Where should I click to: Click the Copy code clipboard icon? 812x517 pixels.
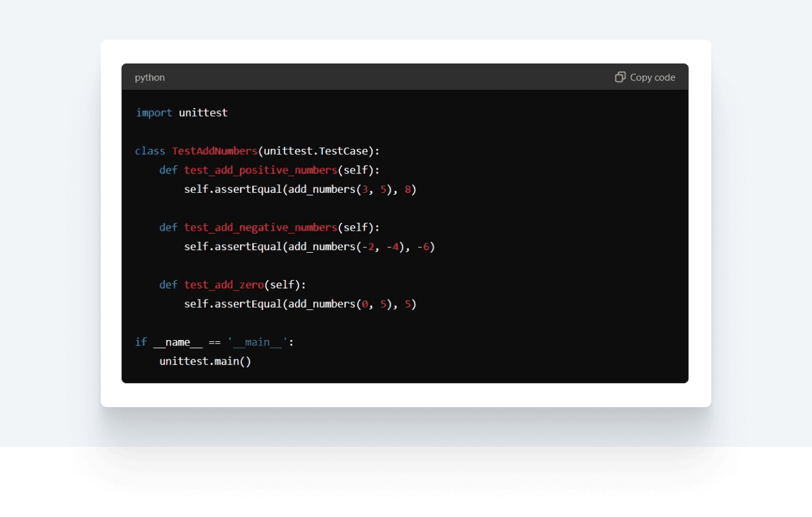[x=620, y=77]
